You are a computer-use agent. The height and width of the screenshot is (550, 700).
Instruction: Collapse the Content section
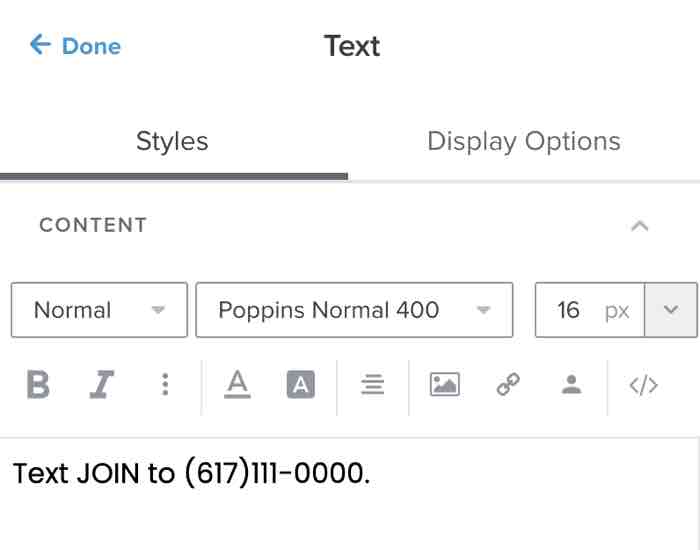click(x=640, y=226)
